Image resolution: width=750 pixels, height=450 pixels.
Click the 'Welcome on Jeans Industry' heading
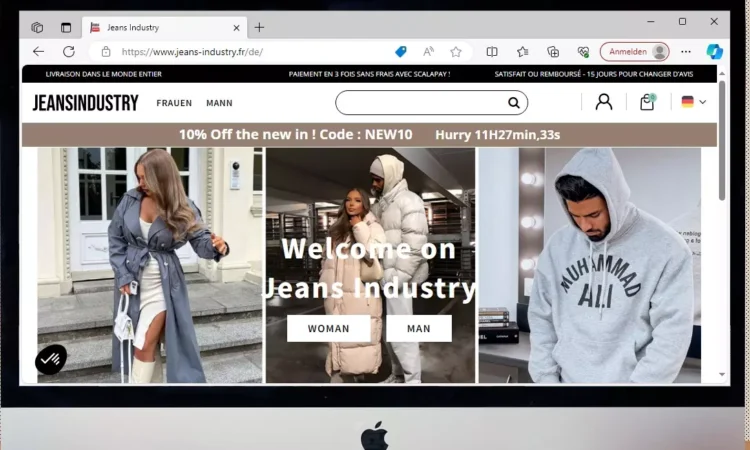pyautogui.click(x=369, y=268)
